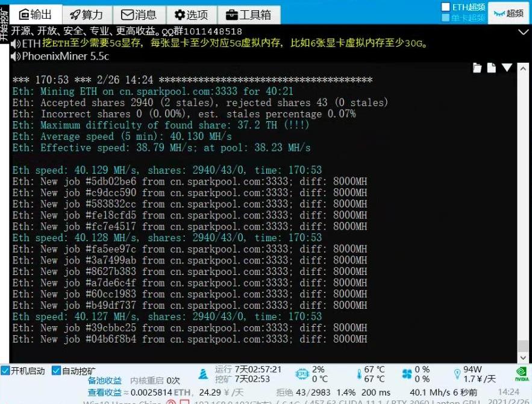Click the 40.1 Mh/s hashrate status

pos(443,393)
